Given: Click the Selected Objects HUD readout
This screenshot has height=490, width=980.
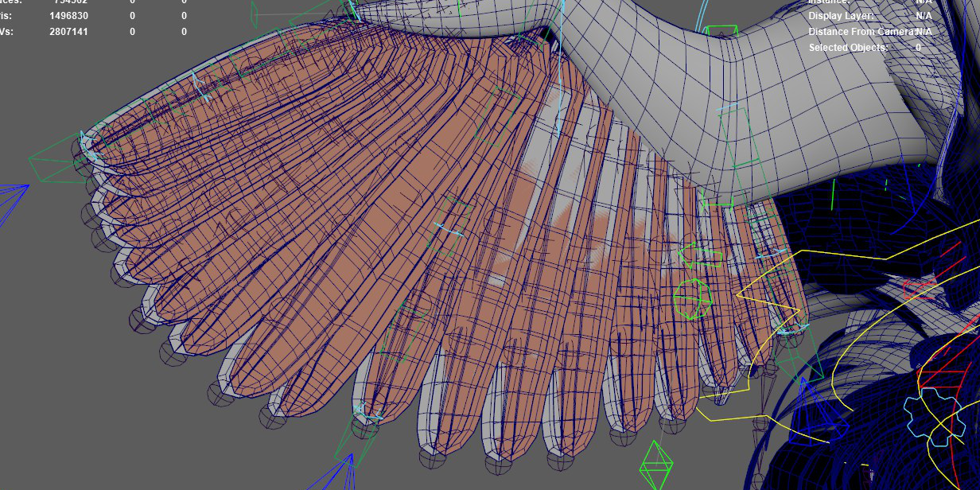Looking at the screenshot, I should [848, 48].
